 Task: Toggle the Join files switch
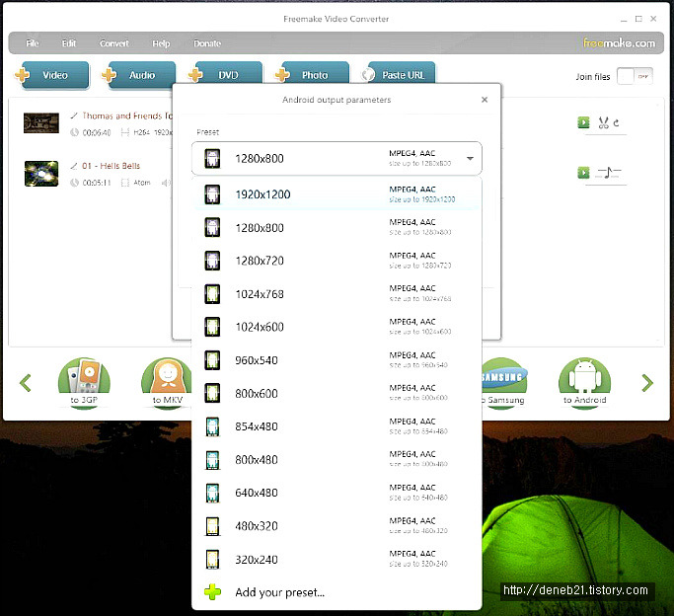coord(635,77)
